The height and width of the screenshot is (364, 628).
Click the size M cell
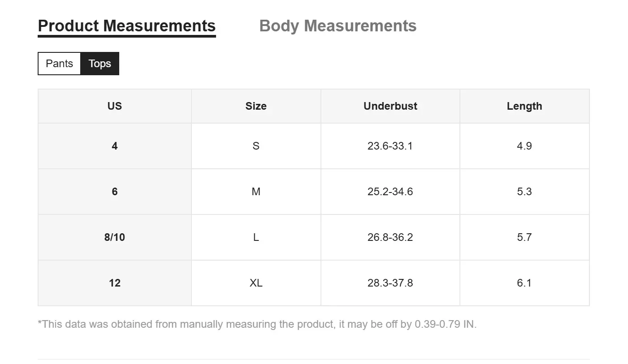click(x=256, y=192)
